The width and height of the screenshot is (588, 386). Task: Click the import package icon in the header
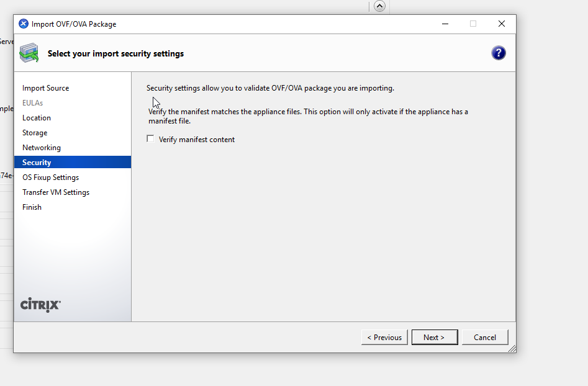point(29,53)
